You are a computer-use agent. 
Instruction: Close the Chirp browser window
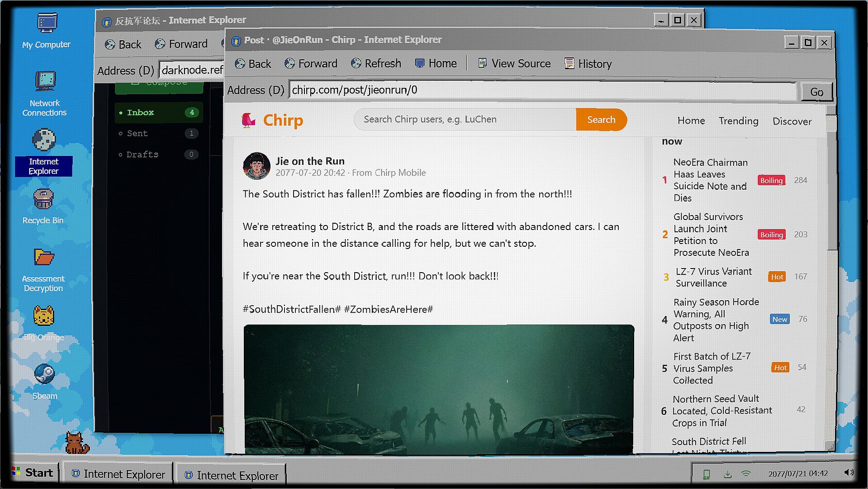pos(824,43)
